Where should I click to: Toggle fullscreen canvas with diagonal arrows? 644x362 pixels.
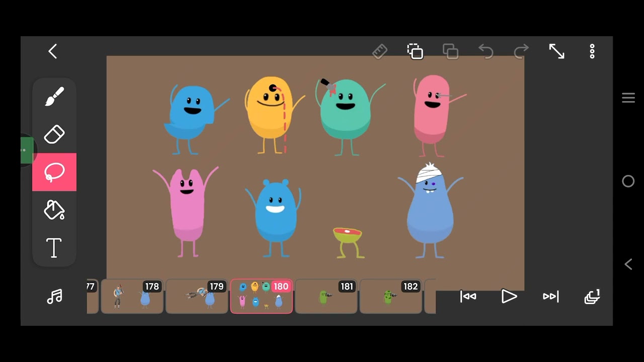[556, 51]
